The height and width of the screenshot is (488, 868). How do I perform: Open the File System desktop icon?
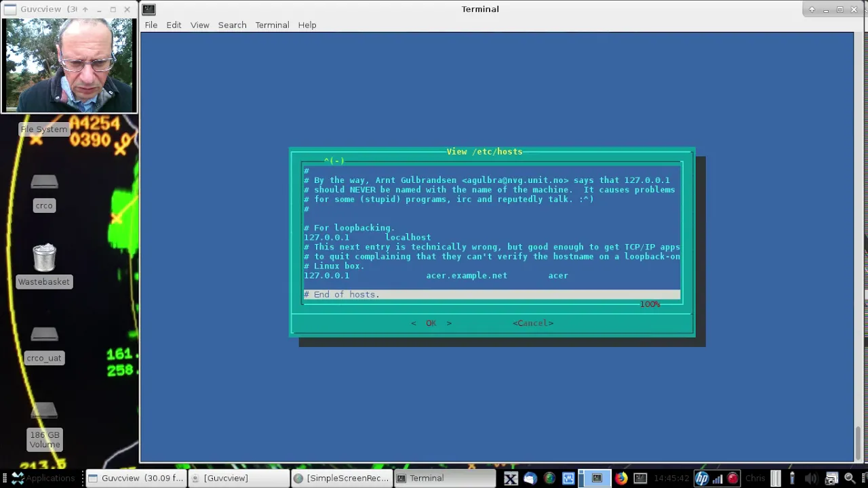point(44,129)
